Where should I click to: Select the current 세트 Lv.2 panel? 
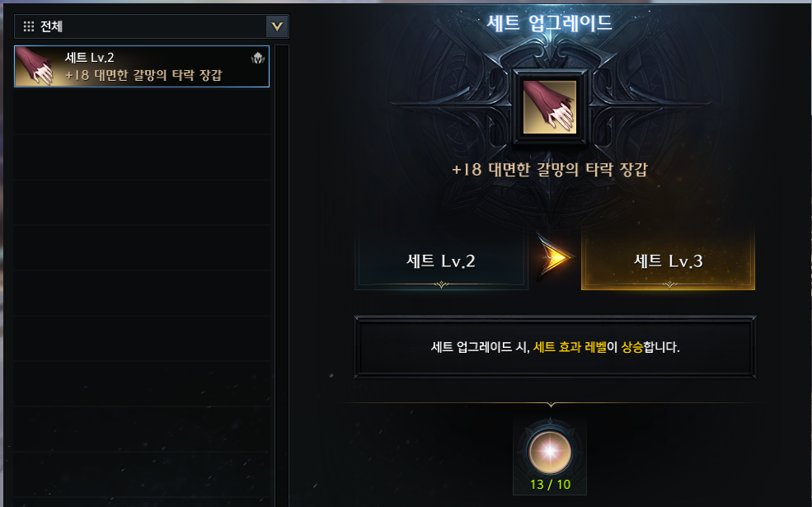tap(441, 260)
